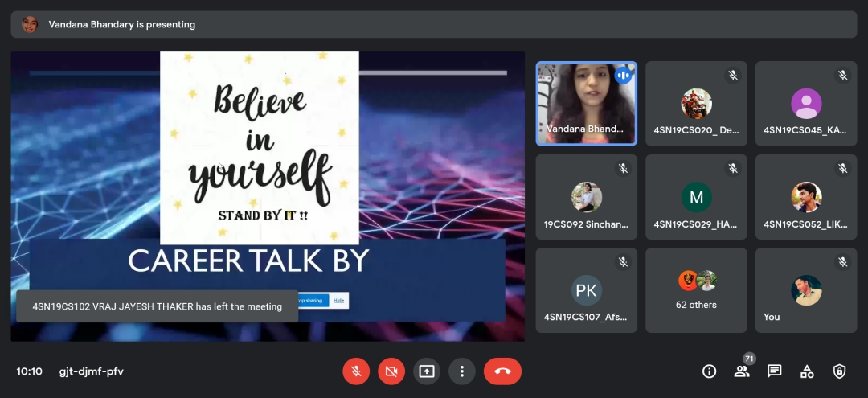Open the chat with everyone panel
This screenshot has height=398, width=868.
tap(774, 371)
